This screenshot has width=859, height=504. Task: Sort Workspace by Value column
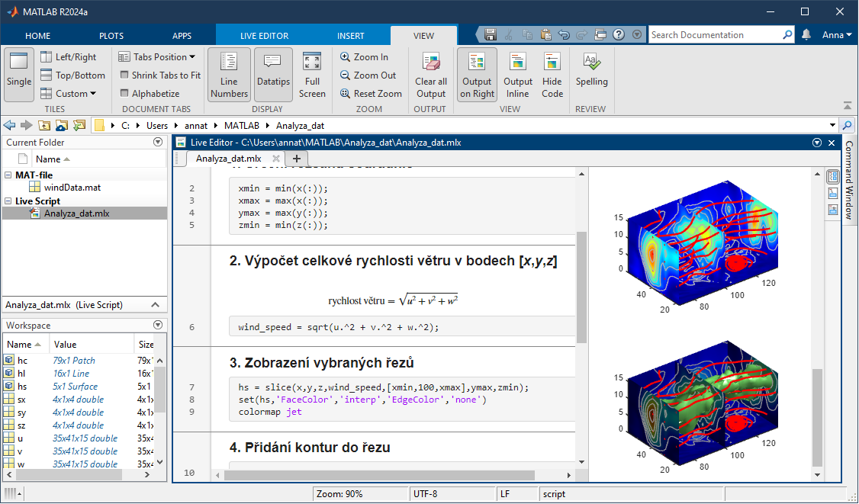92,344
